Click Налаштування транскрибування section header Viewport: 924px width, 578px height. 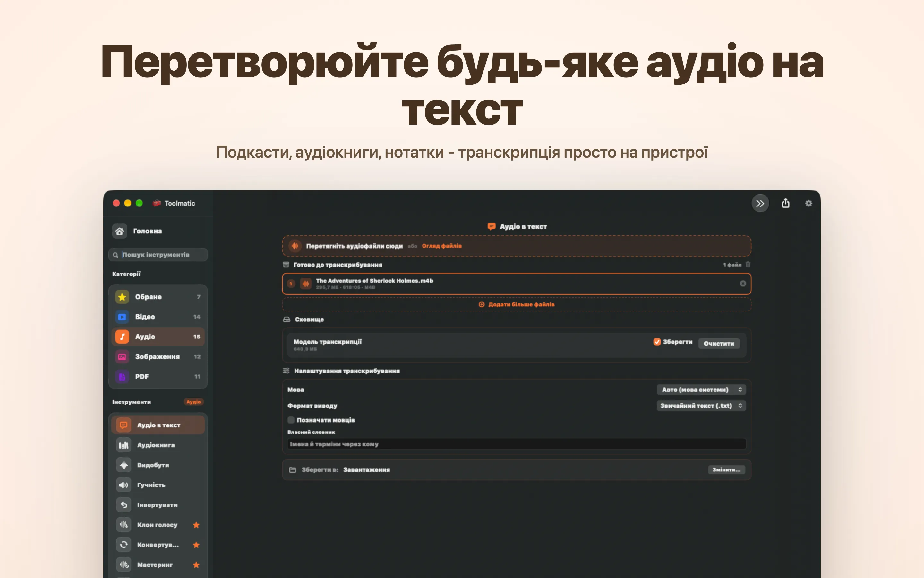click(347, 371)
